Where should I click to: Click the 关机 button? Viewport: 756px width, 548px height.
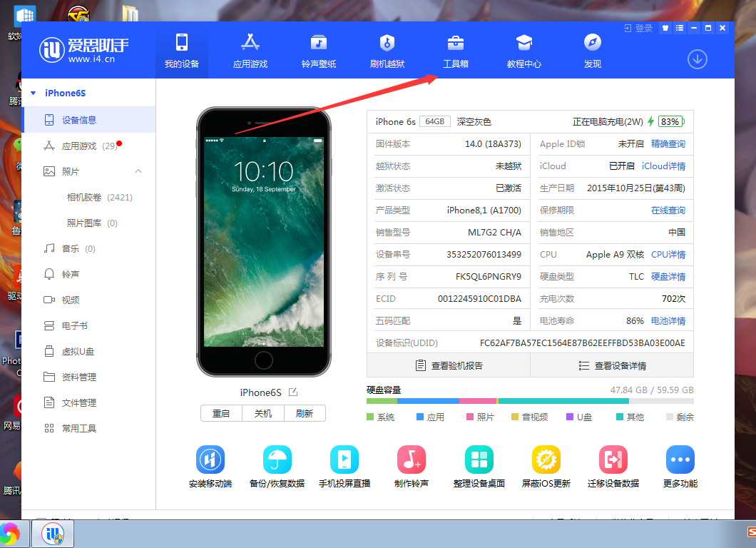coord(262,413)
